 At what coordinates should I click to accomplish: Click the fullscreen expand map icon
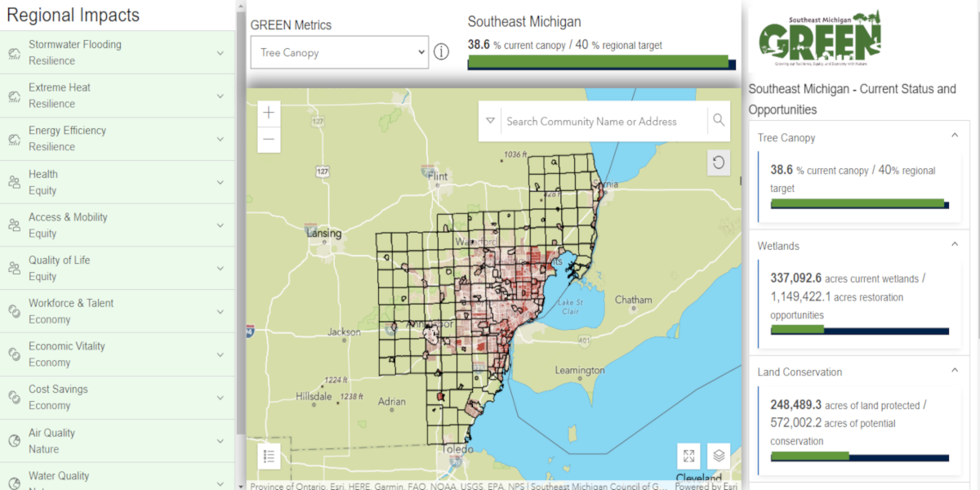point(688,456)
